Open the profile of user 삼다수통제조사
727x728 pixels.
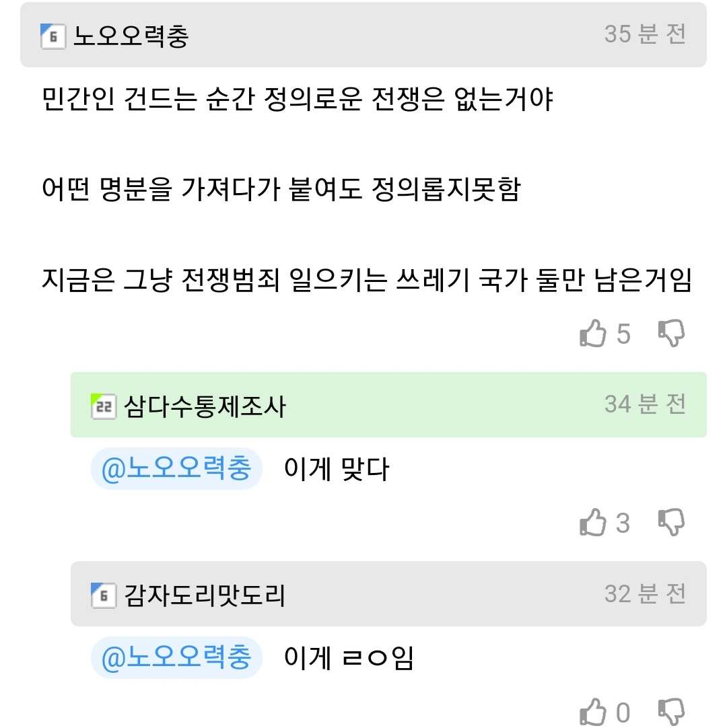(x=205, y=406)
